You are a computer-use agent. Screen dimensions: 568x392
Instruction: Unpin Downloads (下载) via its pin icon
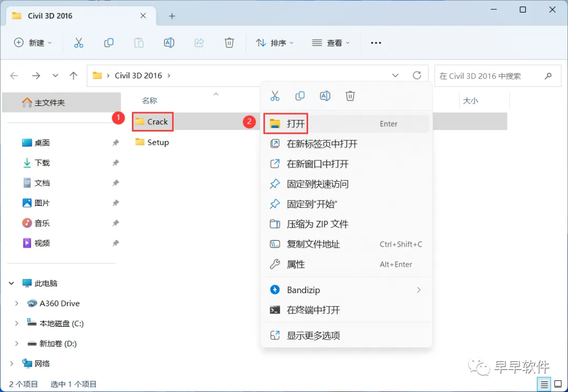pos(116,163)
